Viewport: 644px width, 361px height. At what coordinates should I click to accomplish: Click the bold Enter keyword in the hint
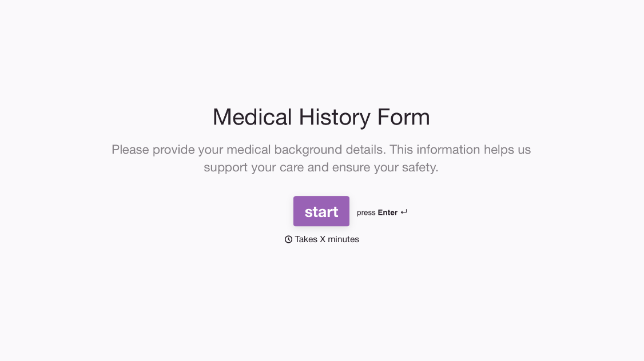click(x=387, y=212)
